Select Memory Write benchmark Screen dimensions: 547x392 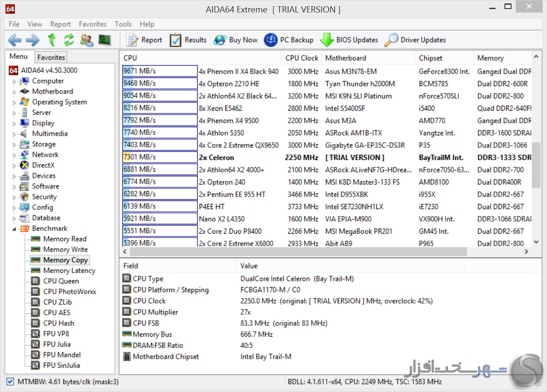(x=65, y=249)
